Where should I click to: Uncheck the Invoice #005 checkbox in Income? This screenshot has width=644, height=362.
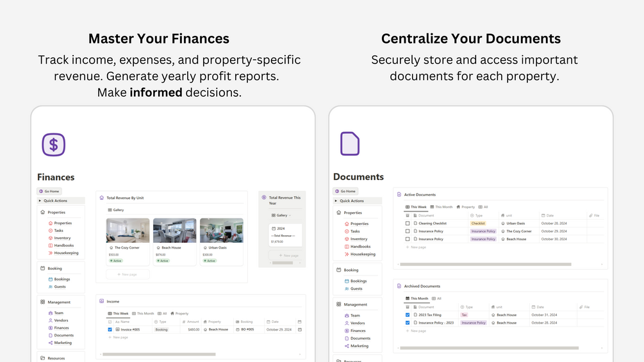tap(110, 329)
